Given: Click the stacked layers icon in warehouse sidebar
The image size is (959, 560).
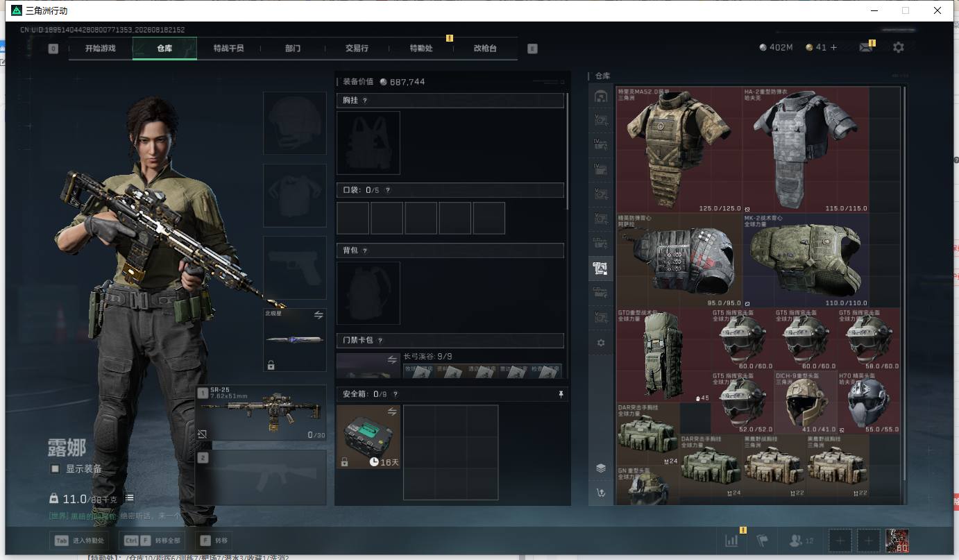Looking at the screenshot, I should point(601,468).
